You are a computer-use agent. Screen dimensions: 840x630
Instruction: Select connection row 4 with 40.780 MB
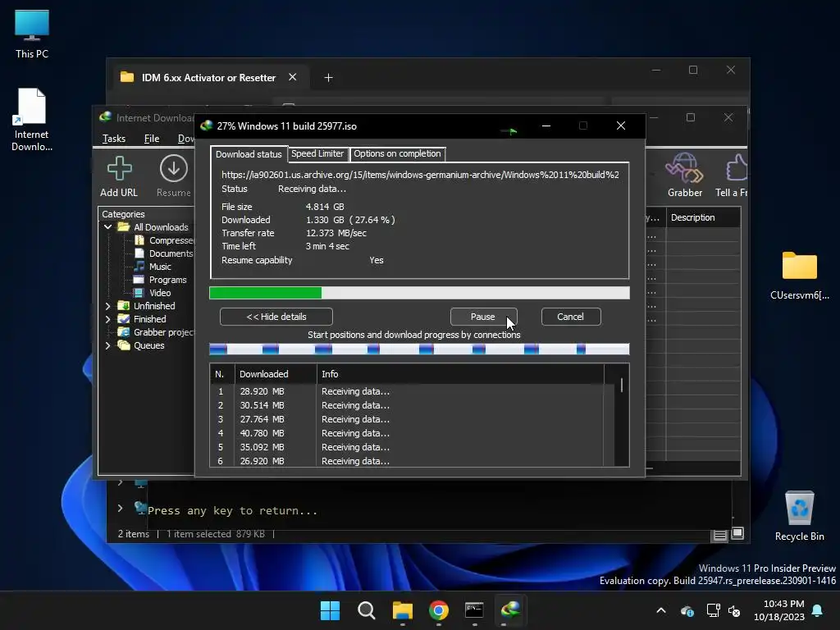pyautogui.click(x=407, y=433)
